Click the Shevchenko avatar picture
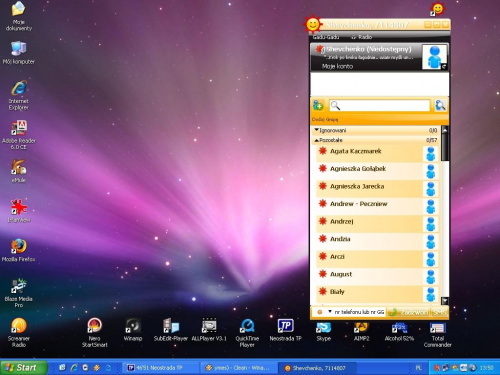The image size is (500, 375). point(434,57)
